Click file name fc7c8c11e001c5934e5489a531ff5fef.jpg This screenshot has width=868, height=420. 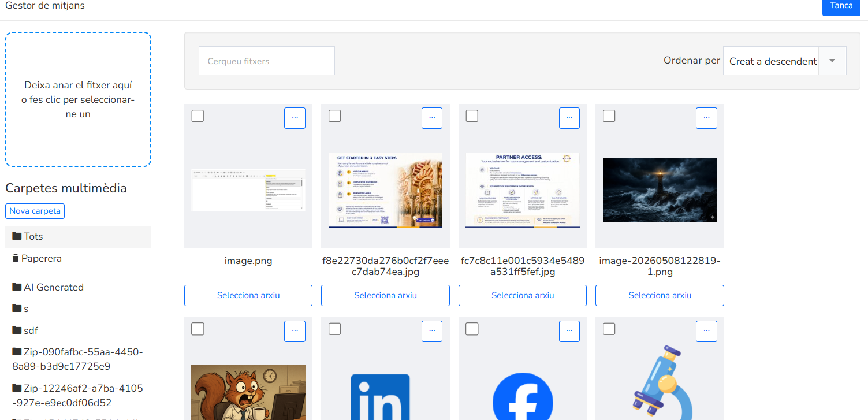click(x=523, y=266)
